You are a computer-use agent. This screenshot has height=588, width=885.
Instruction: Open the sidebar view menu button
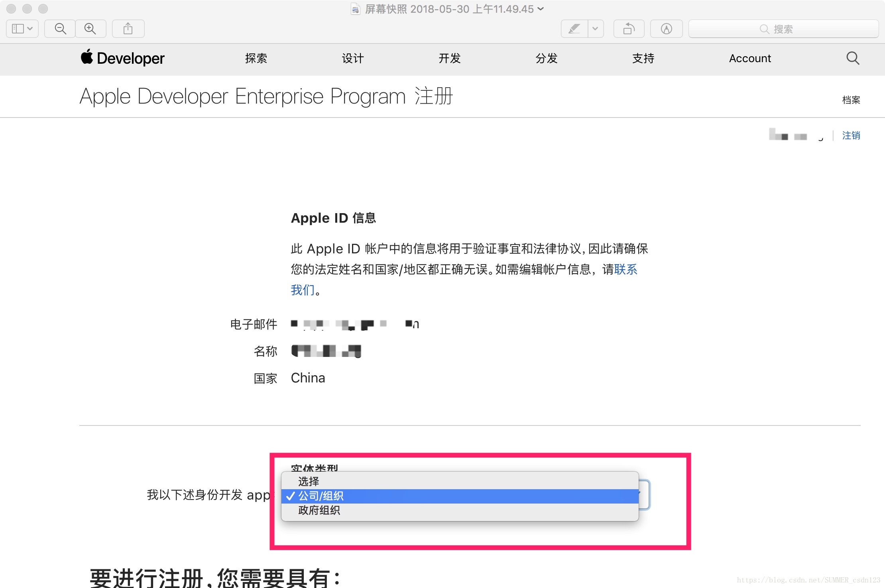pos(22,29)
